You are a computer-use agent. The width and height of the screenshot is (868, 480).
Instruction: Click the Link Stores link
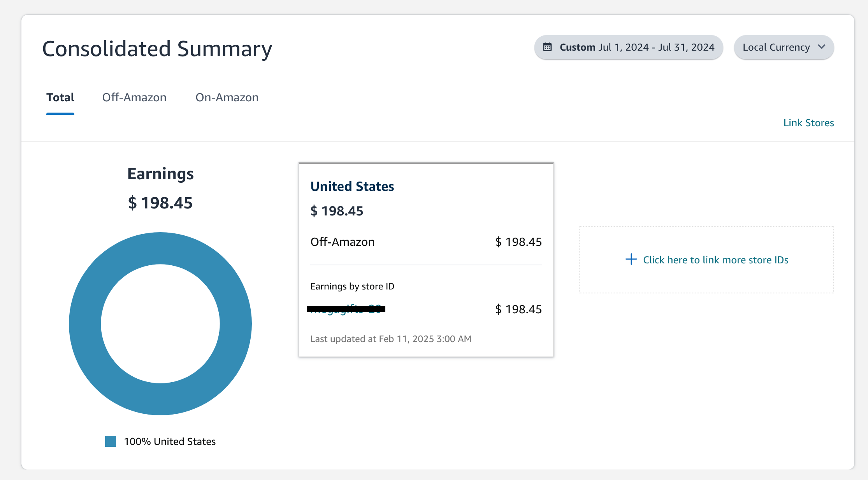click(808, 123)
